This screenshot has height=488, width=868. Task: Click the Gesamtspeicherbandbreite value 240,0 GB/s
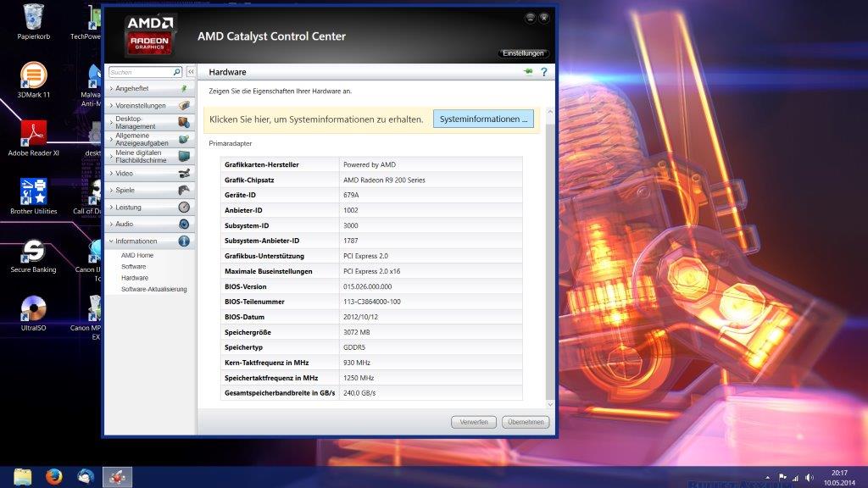pos(359,393)
